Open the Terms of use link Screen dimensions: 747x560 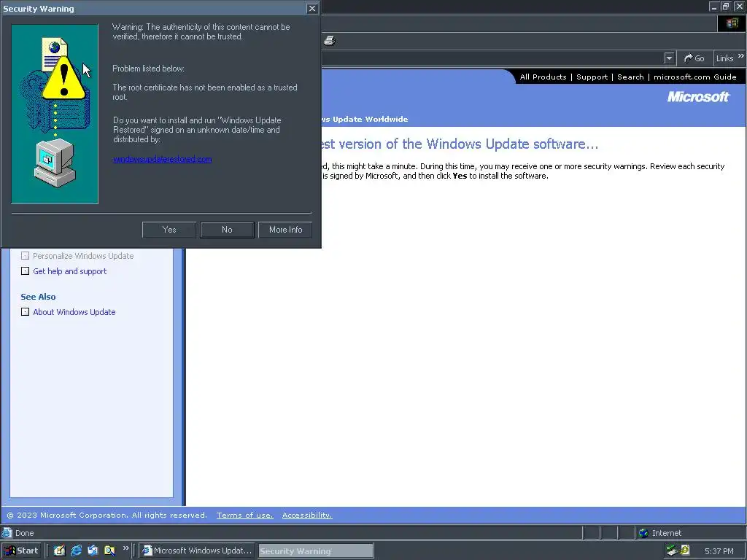coord(245,516)
